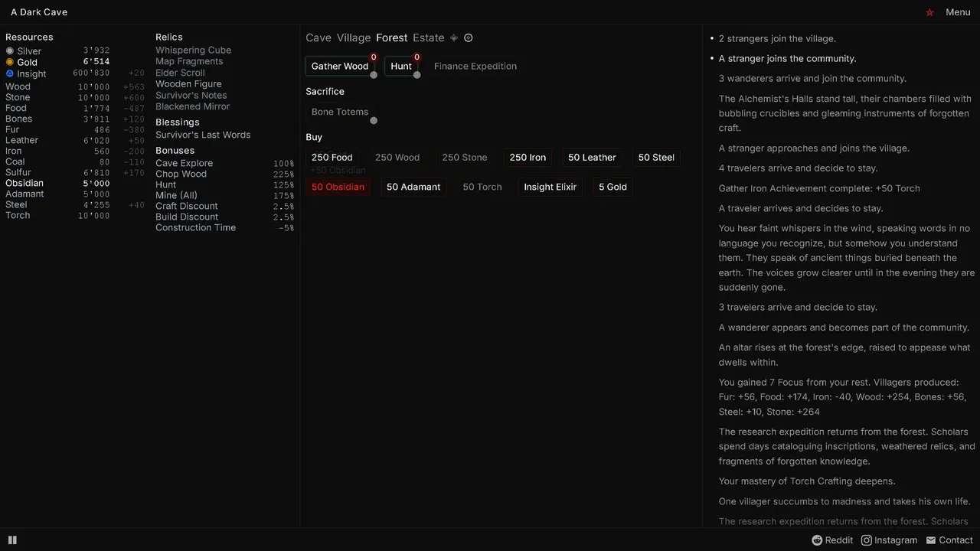Viewport: 980px width, 551px height.
Task: Switch to the Estate tab
Action: tap(429, 37)
